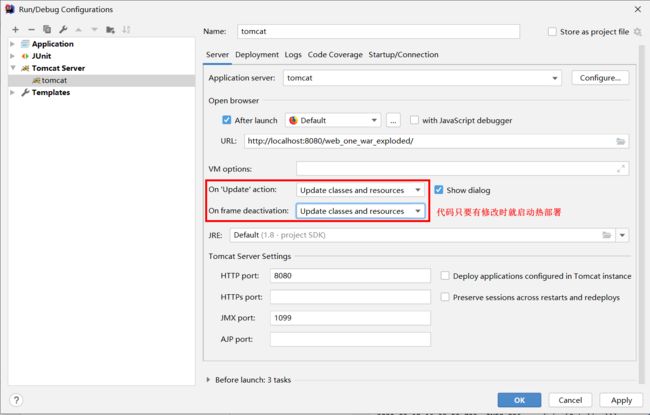Expand the Templates tree node

point(12,92)
